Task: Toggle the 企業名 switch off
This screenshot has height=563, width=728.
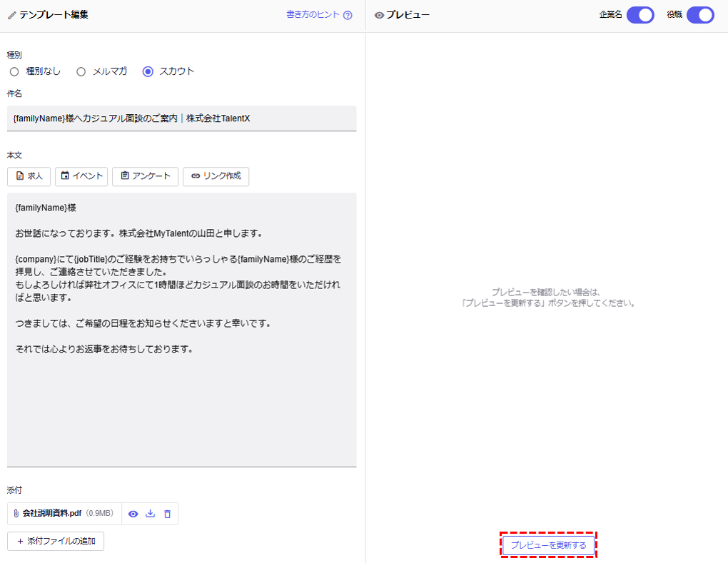Action: pos(640,15)
